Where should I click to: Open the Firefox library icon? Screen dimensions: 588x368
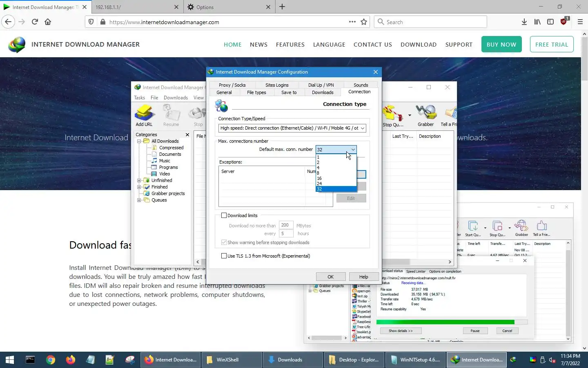[537, 22]
